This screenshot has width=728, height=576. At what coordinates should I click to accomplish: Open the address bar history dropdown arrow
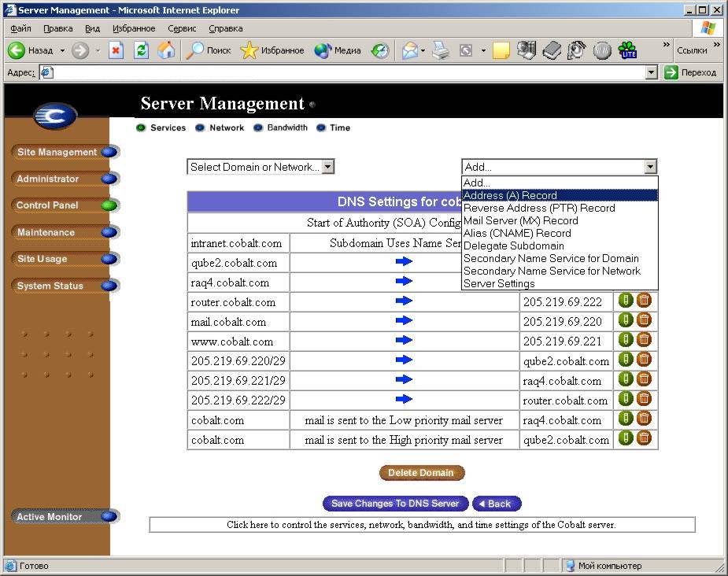652,72
